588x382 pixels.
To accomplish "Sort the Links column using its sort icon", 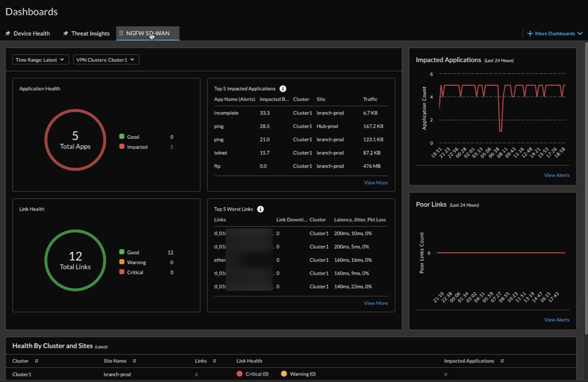I will [215, 361].
